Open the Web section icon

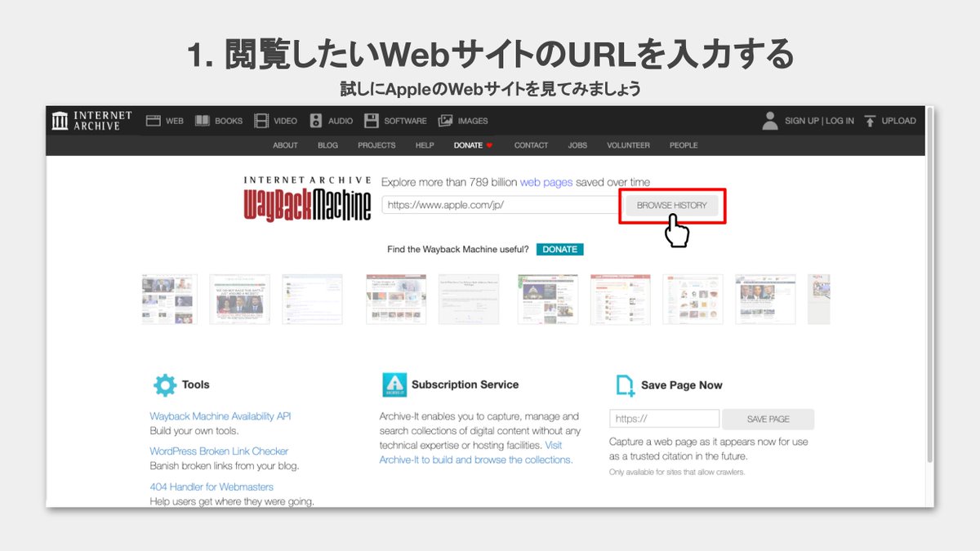(153, 121)
